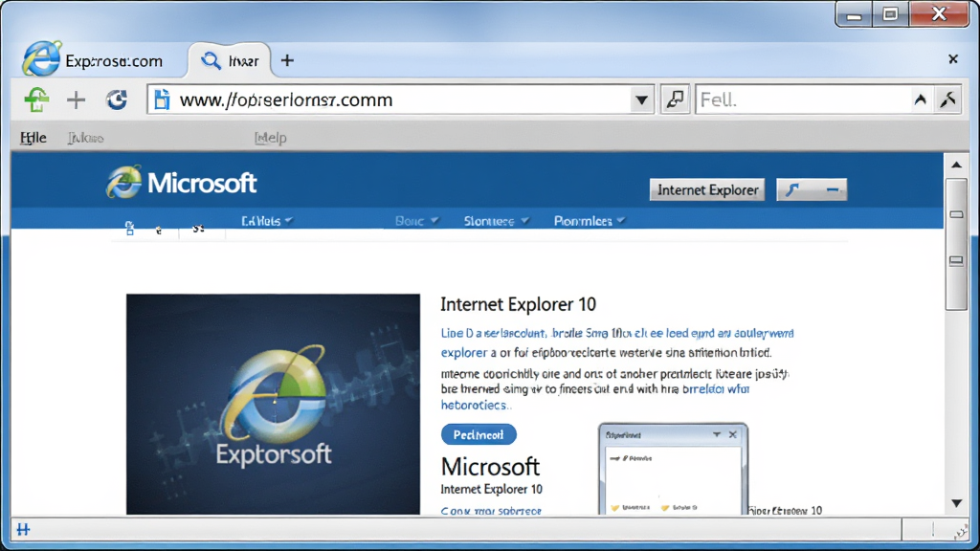The width and height of the screenshot is (980, 551).
Task: Close the tab bar with the X
Action: [953, 59]
